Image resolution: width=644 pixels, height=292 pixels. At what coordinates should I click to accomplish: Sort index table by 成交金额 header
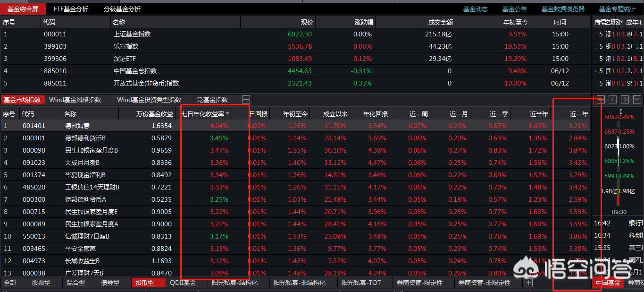(441, 22)
